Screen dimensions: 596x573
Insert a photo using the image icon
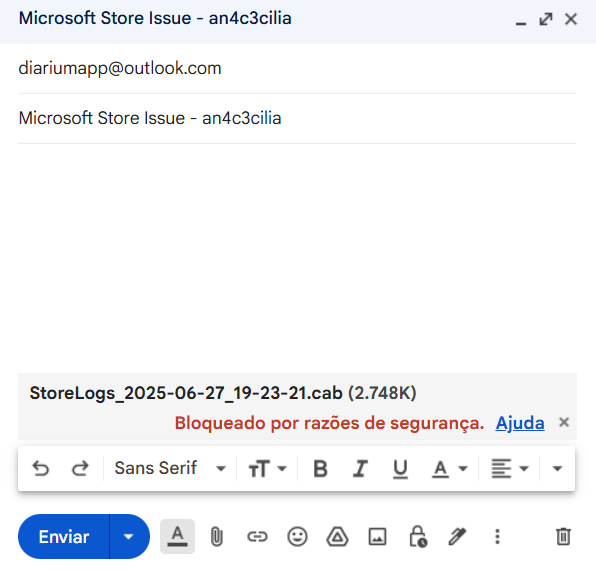[377, 536]
